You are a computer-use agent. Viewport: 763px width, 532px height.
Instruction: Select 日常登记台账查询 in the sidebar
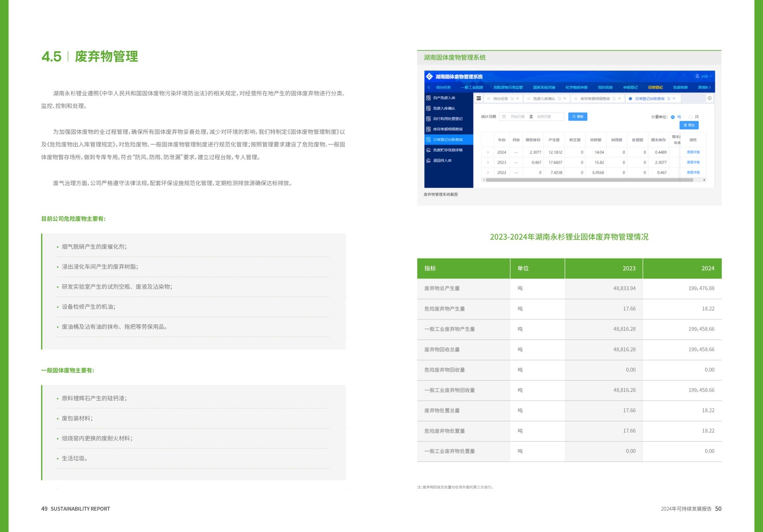(x=449, y=140)
